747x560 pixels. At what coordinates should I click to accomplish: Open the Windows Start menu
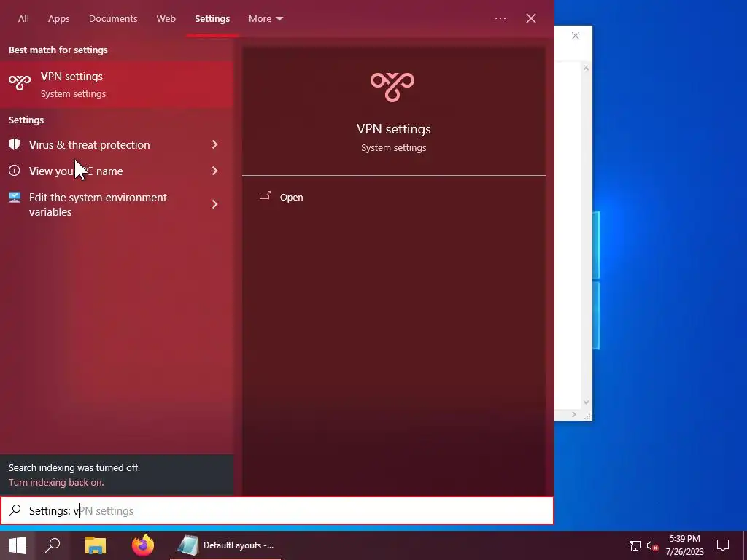click(x=18, y=545)
